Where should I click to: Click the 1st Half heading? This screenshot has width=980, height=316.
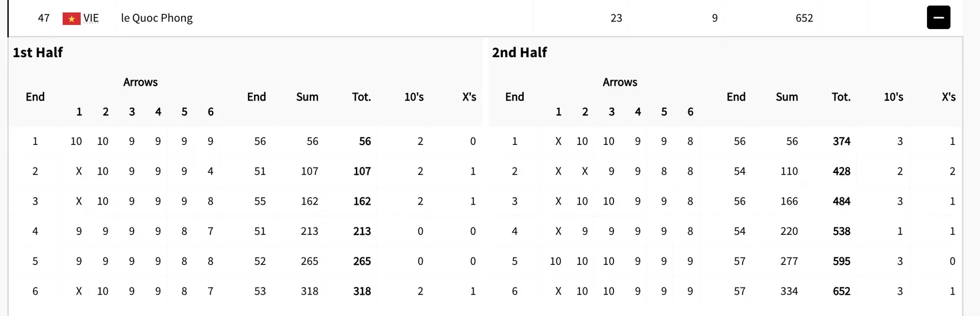(38, 52)
